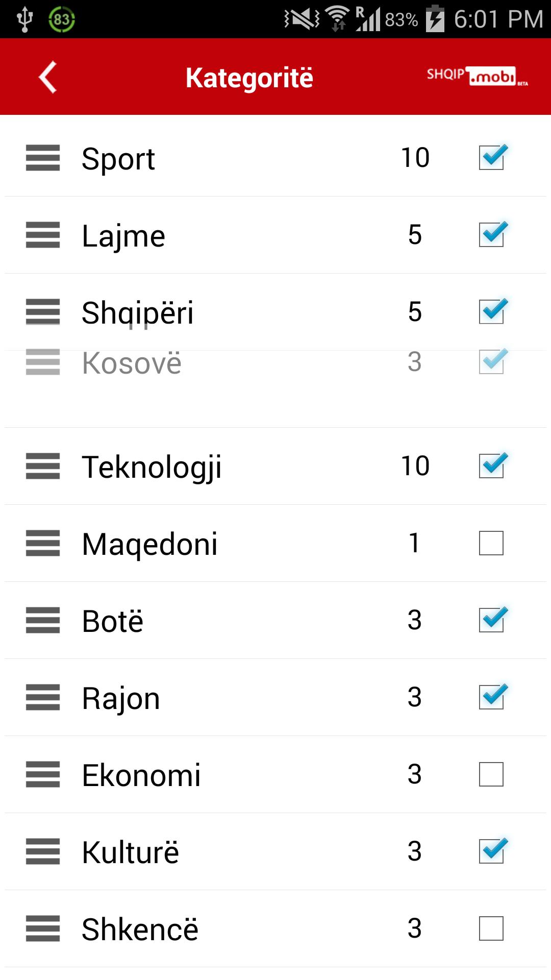Tap the battery status indicator
Screen dimensions: 551x980
(x=435, y=19)
